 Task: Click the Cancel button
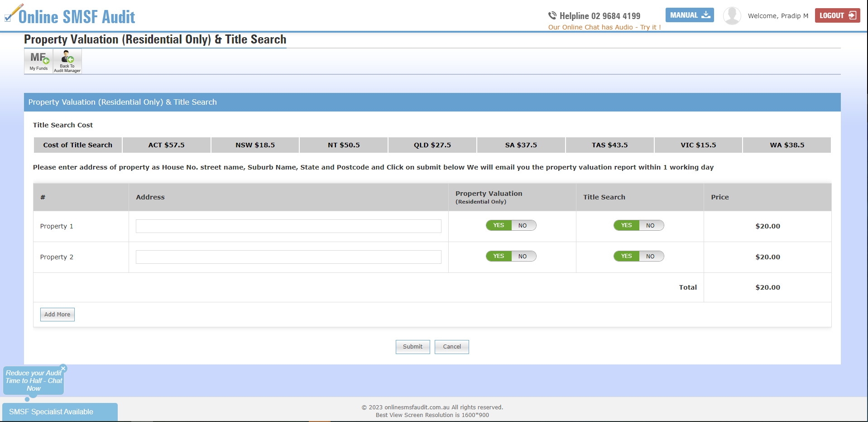point(451,346)
